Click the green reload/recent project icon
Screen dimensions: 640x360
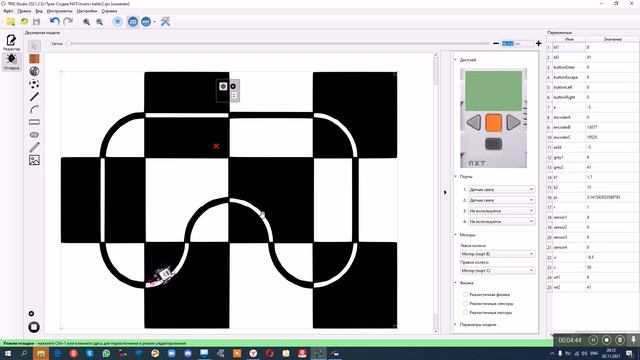click(24, 22)
